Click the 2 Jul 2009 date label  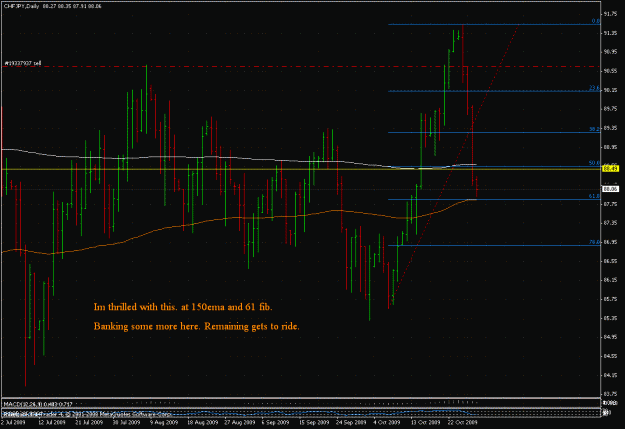14,422
